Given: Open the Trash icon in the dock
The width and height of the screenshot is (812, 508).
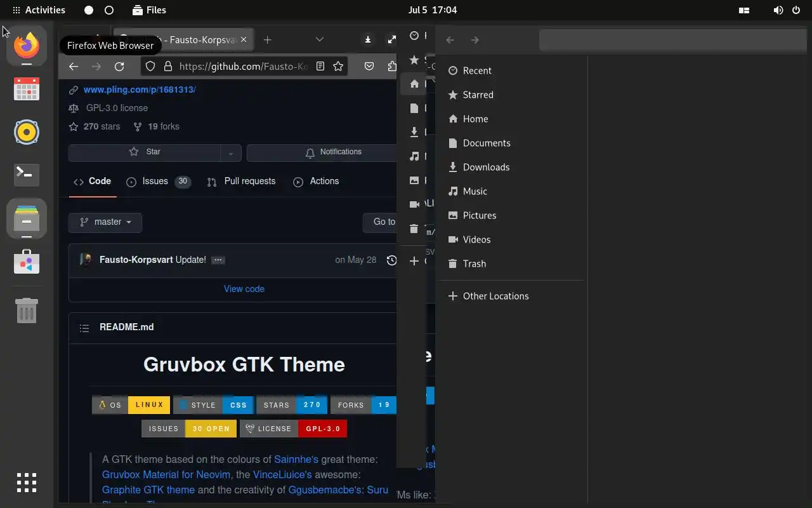Looking at the screenshot, I should click(x=27, y=311).
